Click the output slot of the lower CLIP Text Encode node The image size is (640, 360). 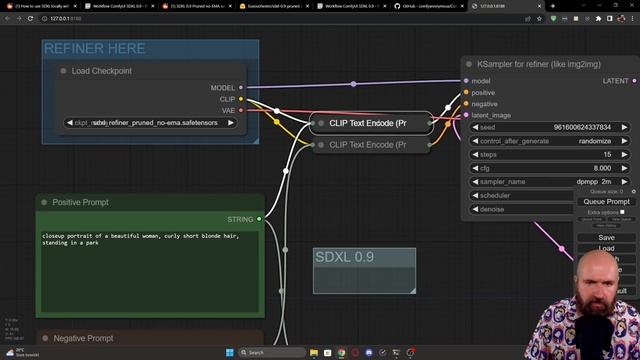[429, 145]
